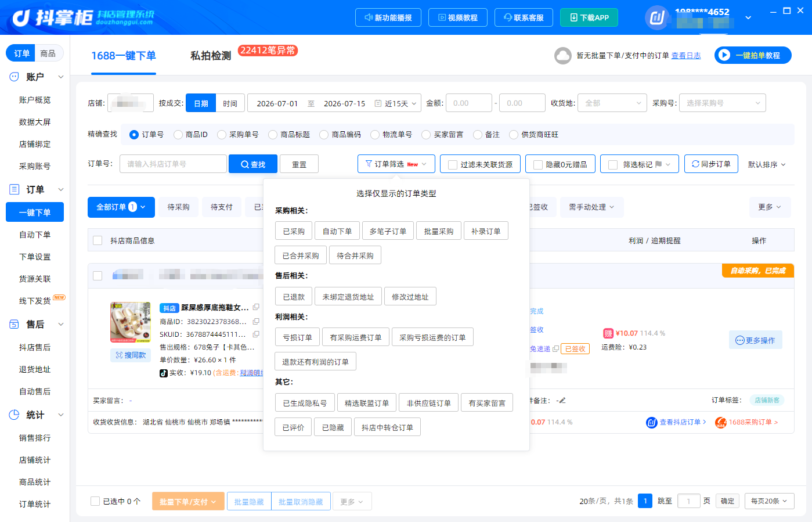Select the 物流单号 radio option
812x522 pixels.
[x=375, y=135]
